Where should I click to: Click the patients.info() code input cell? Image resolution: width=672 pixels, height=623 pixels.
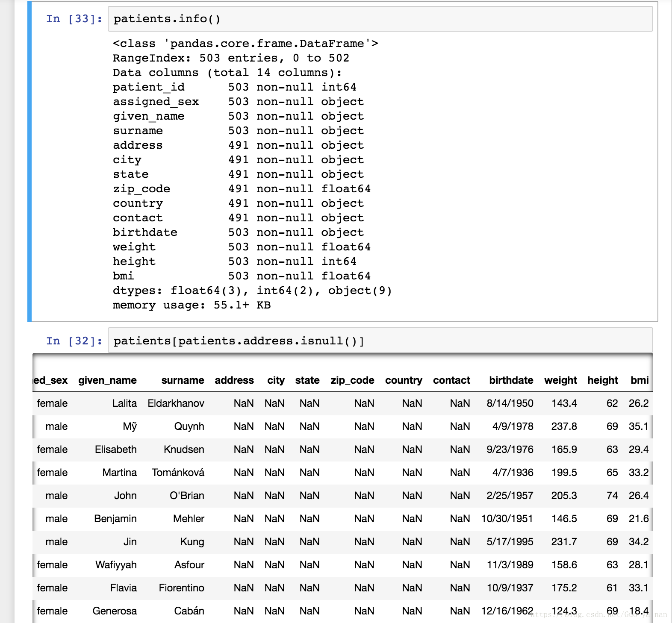coord(380,19)
